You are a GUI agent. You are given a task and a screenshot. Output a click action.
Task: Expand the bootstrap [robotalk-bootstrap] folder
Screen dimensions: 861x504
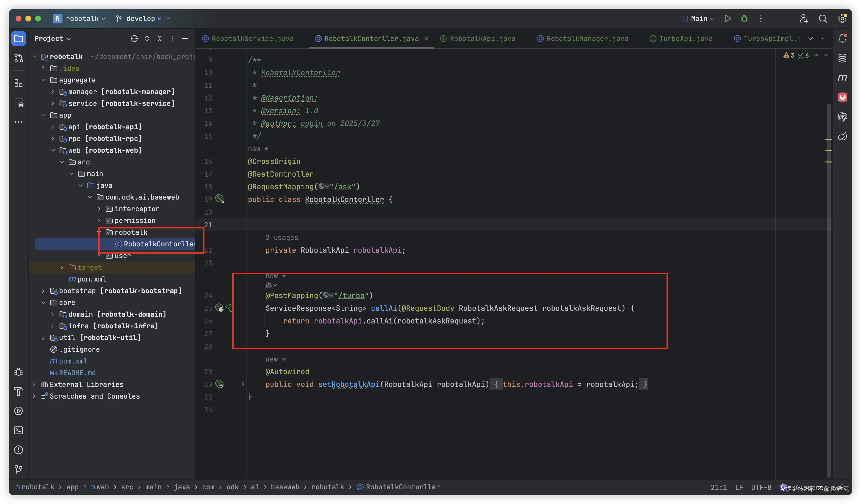tap(43, 291)
